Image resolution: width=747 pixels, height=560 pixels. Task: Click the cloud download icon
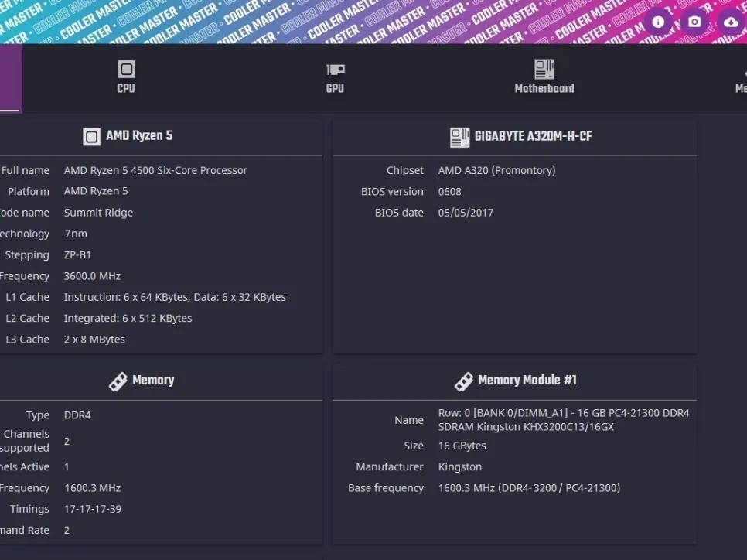click(x=732, y=22)
